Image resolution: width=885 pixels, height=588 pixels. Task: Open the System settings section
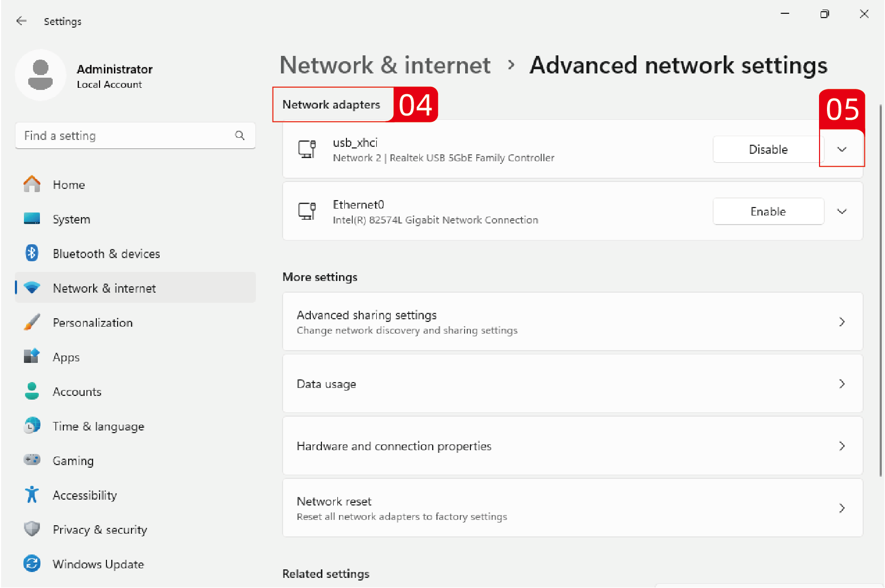pyautogui.click(x=71, y=219)
